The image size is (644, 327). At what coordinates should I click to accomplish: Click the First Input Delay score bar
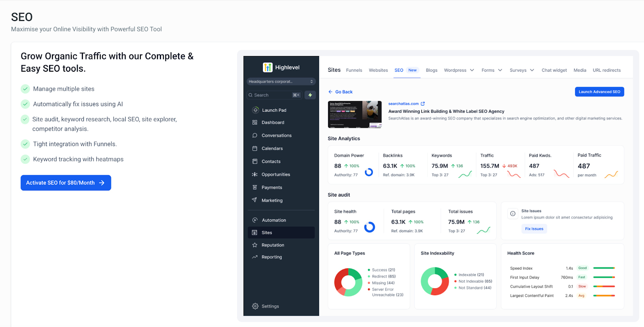pos(604,277)
